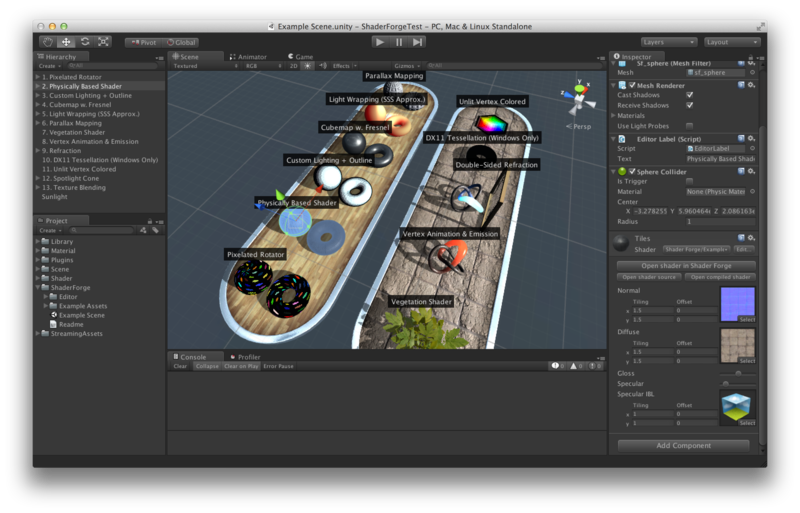The height and width of the screenshot is (513, 800).
Task: Expand Materials foldout in Mesh Renderer
Action: click(x=614, y=116)
